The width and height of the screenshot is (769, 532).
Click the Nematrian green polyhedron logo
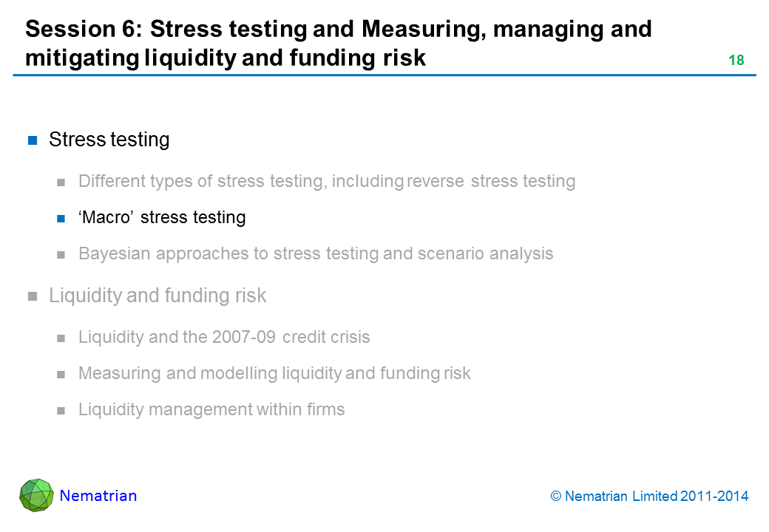pyautogui.click(x=36, y=495)
